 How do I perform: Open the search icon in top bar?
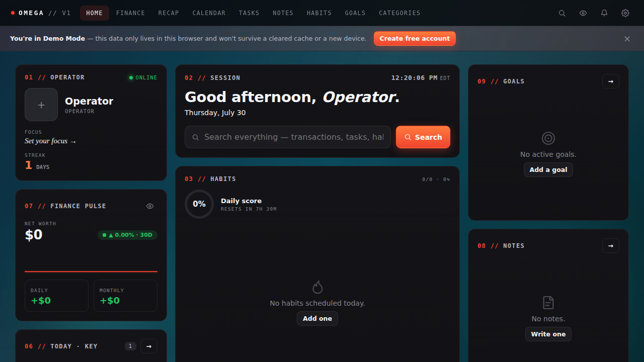click(x=562, y=13)
